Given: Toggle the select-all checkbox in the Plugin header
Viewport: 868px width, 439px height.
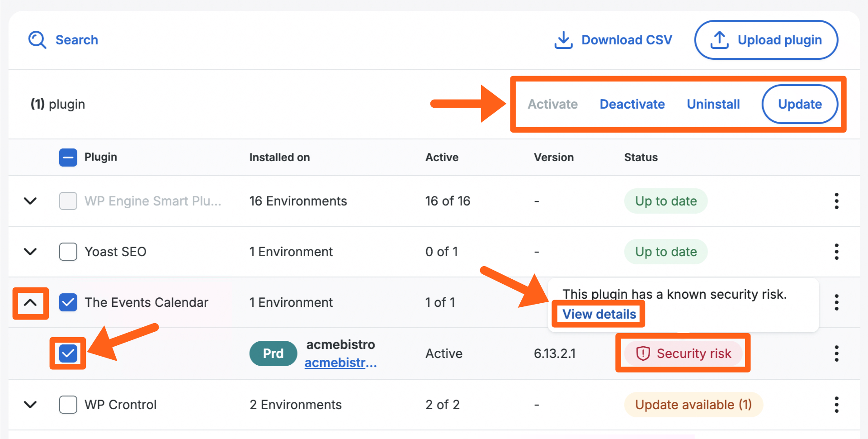Looking at the screenshot, I should point(68,157).
